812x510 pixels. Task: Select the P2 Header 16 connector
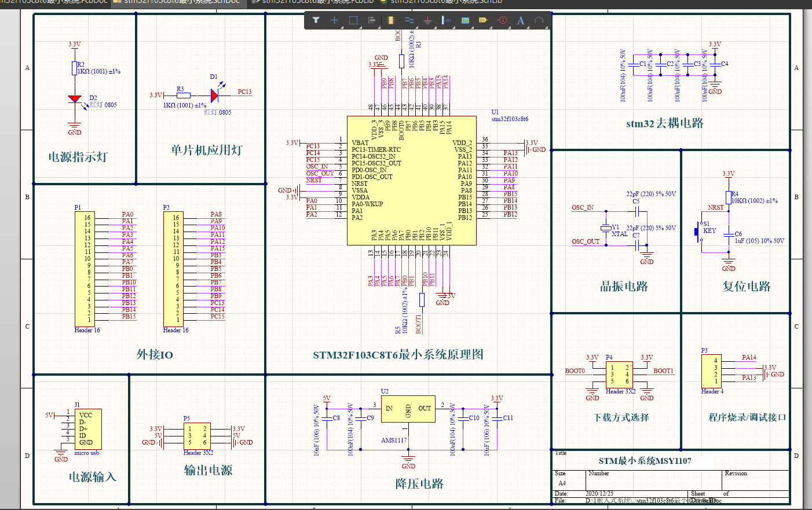[174, 269]
